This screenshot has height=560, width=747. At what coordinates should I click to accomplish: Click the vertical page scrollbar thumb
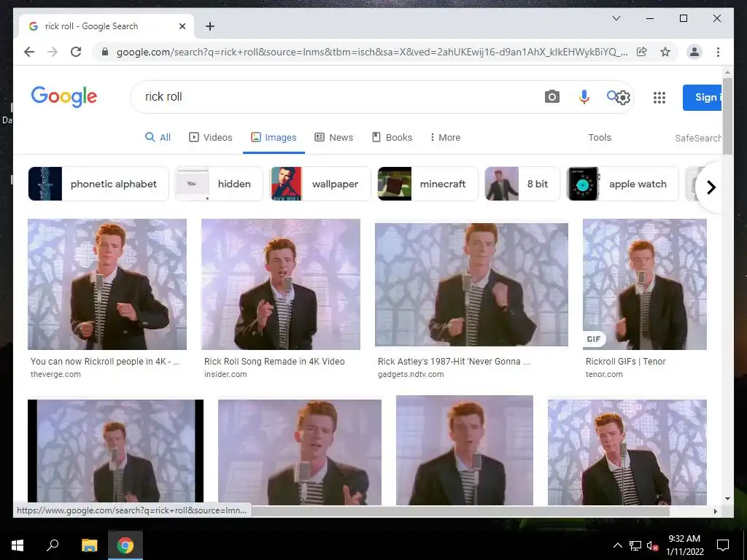(x=727, y=116)
